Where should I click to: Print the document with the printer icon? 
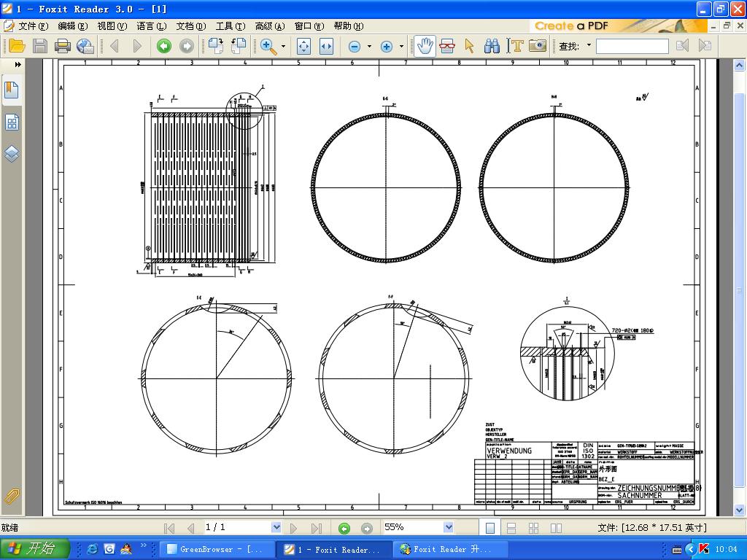point(63,46)
